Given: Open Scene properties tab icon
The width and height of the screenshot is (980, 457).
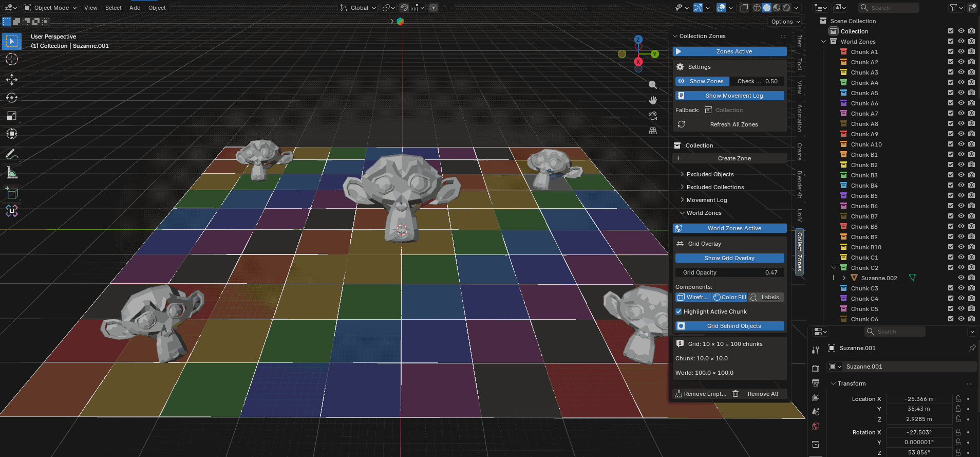Looking at the screenshot, I should pyautogui.click(x=816, y=411).
